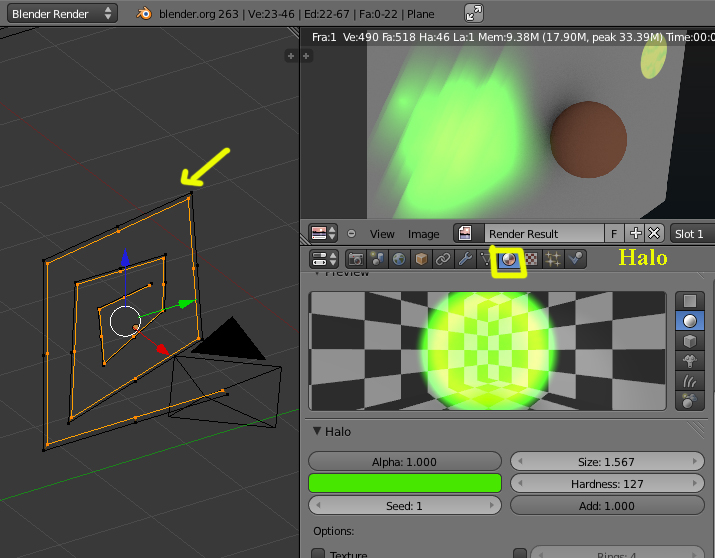Image resolution: width=715 pixels, height=558 pixels.
Task: Set preview type to Large sphere with sky
Action: [689, 401]
